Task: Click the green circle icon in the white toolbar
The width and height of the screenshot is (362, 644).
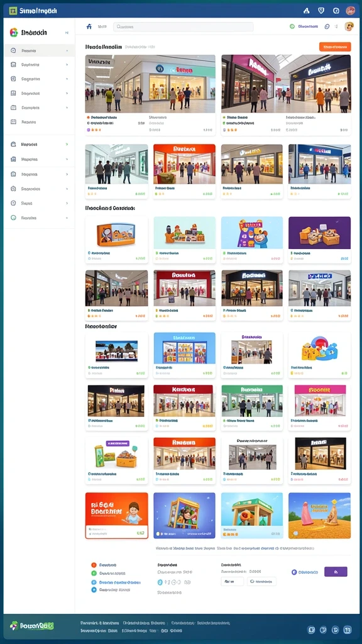Action: tap(292, 26)
